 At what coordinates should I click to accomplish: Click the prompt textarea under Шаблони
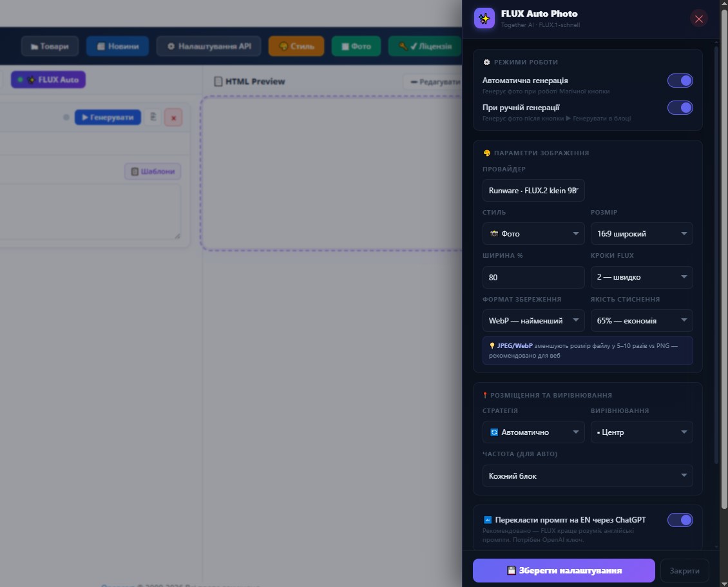90,212
